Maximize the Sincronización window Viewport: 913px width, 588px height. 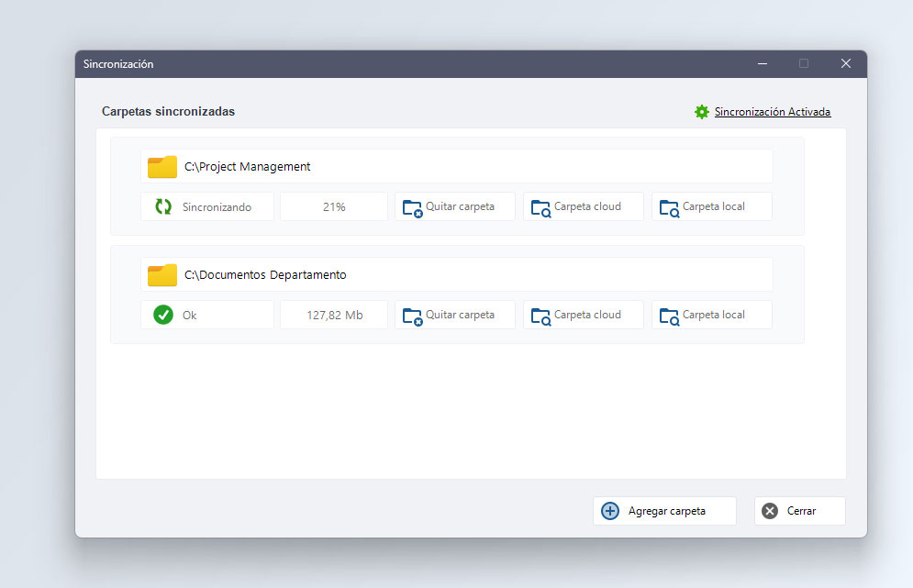point(804,63)
